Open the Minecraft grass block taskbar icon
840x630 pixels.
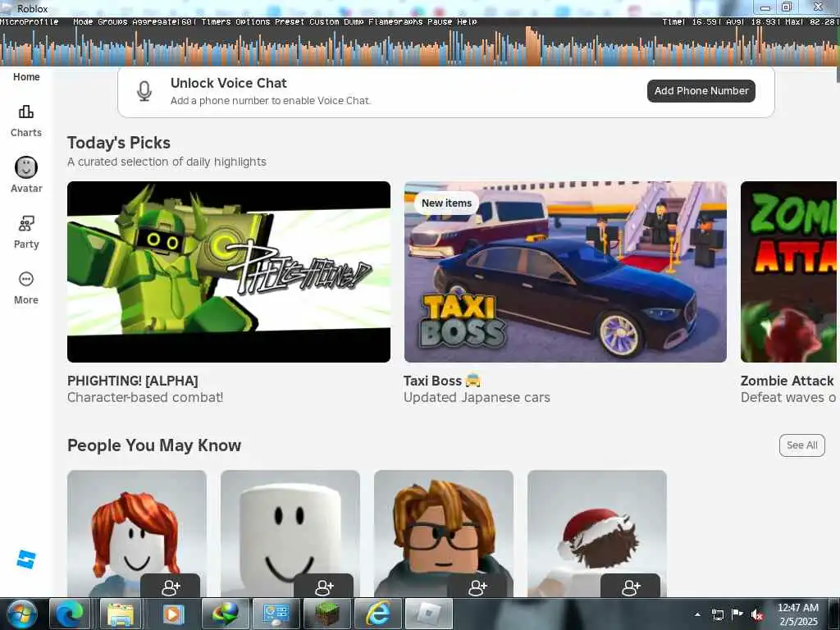tap(327, 614)
